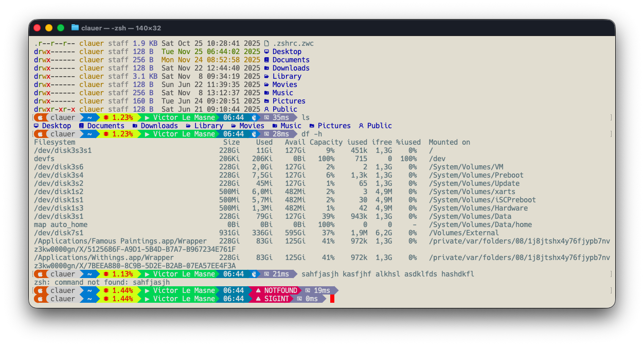Click the green zoom button of the terminal window
The height and width of the screenshot is (346, 644).
click(61, 28)
